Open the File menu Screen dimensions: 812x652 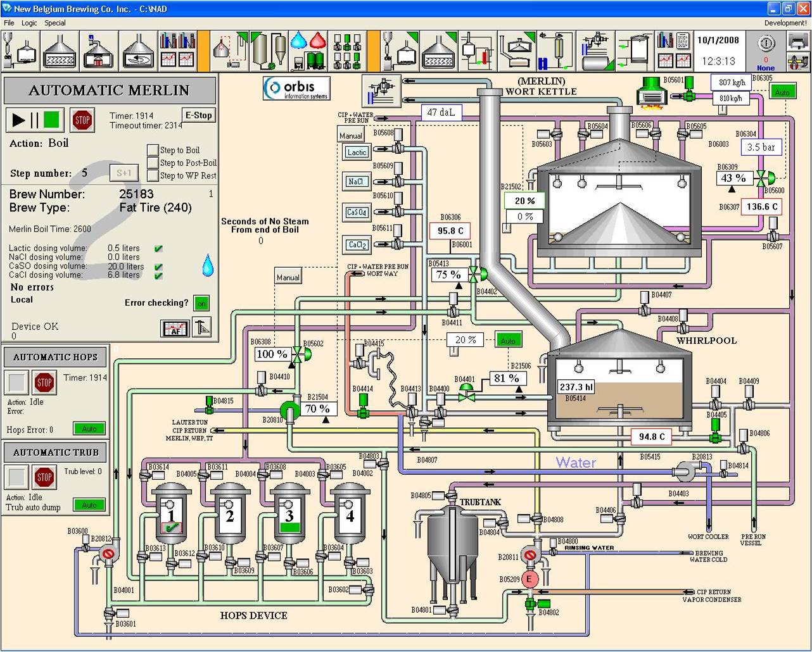pyautogui.click(x=8, y=23)
